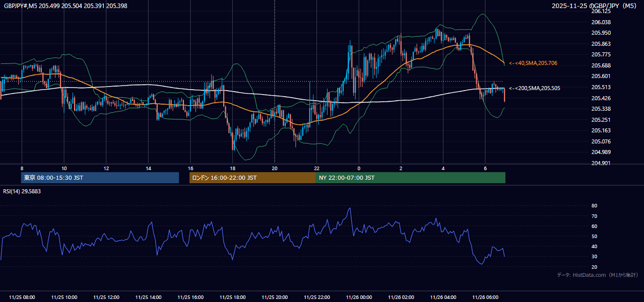Click RSI axis level 20
This screenshot has height=302, width=644.
594,267
